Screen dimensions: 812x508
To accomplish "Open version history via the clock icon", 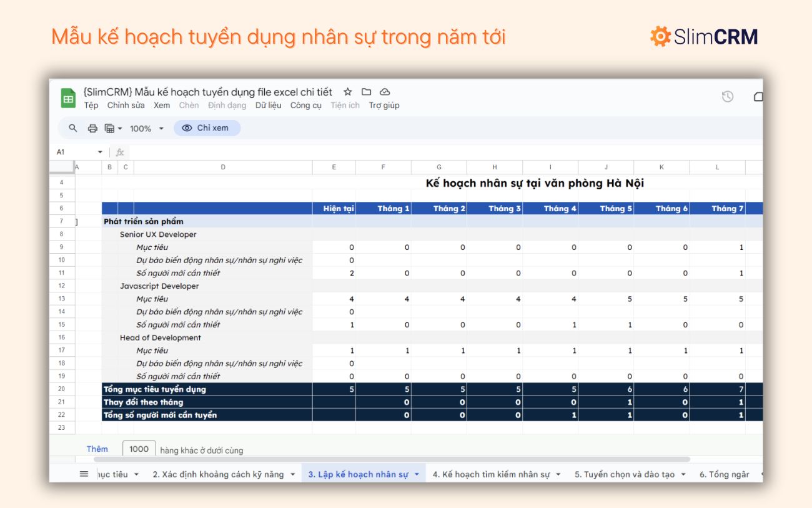I will [726, 97].
